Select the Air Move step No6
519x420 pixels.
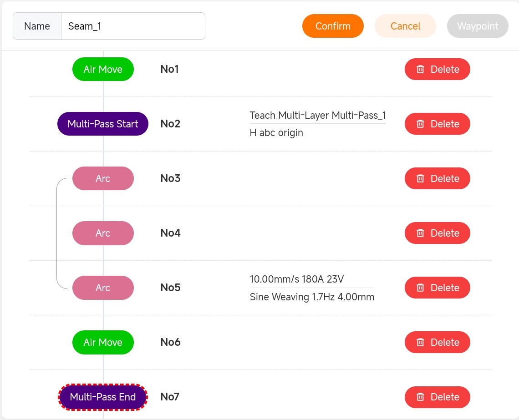pyautogui.click(x=103, y=342)
